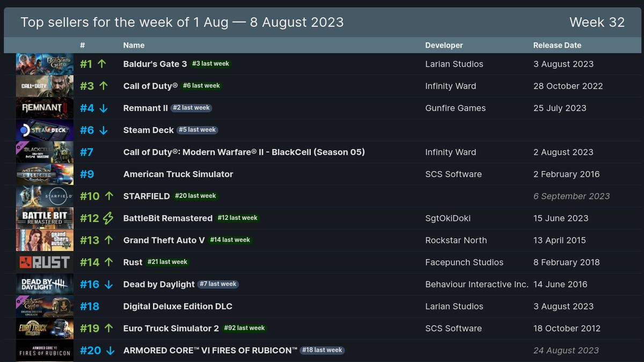Open the American Truck Simulator title link
This screenshot has width=644, height=362.
coord(178,174)
